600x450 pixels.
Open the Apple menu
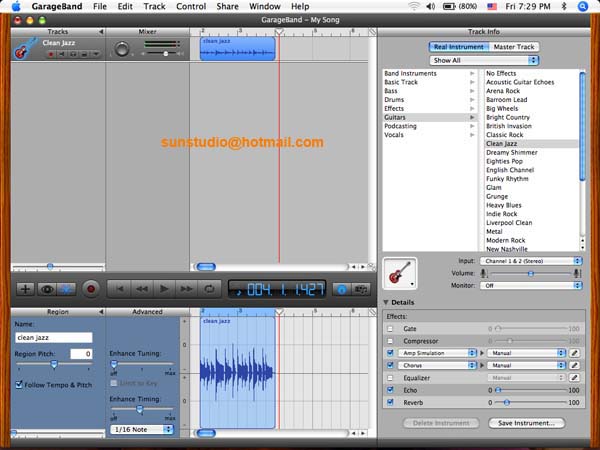[16, 6]
